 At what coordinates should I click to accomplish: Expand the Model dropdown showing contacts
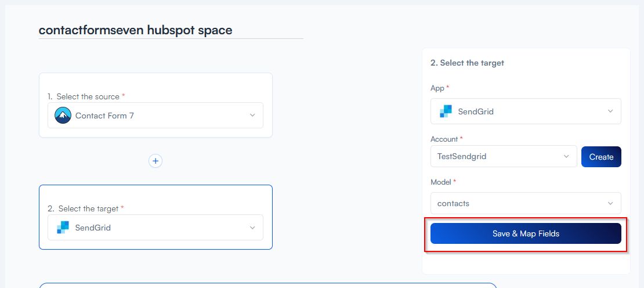[x=525, y=203]
